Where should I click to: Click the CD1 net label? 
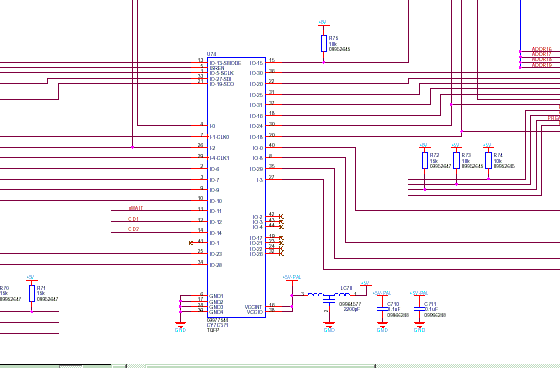pos(133,219)
